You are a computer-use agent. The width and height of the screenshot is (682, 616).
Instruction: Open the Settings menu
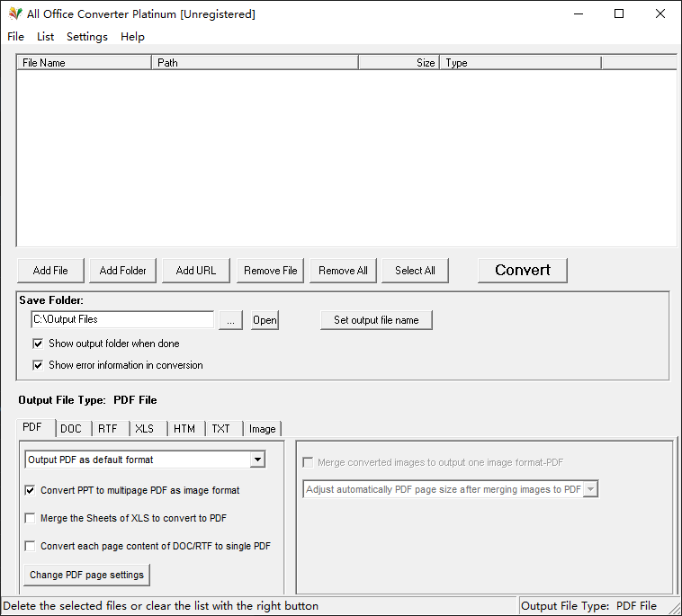87,37
